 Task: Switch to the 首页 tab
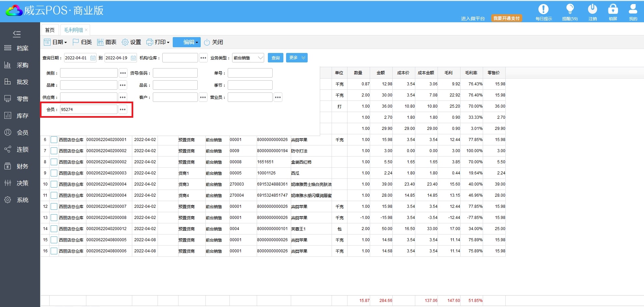pos(50,30)
